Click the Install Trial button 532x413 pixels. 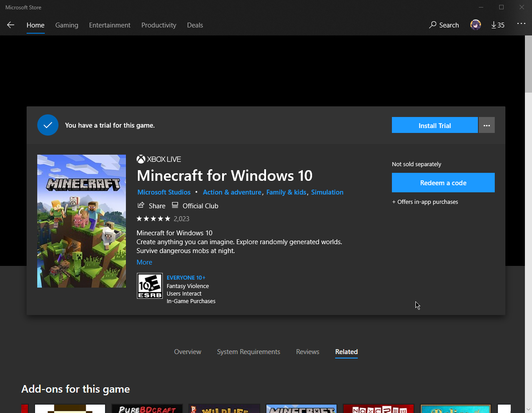click(x=435, y=125)
